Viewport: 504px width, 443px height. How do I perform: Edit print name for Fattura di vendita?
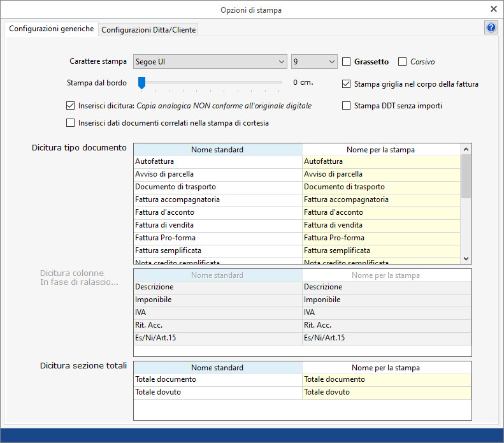pos(381,226)
